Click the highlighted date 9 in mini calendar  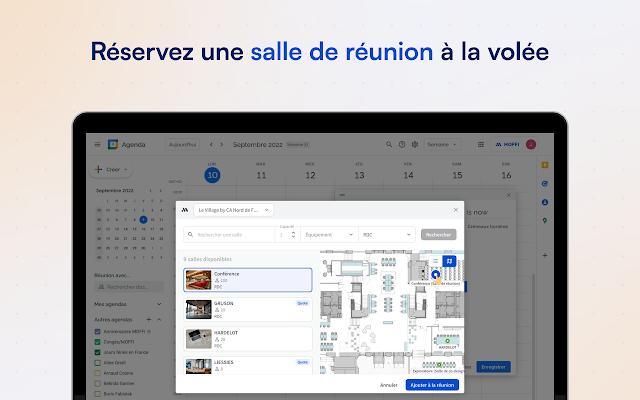[x=143, y=220]
